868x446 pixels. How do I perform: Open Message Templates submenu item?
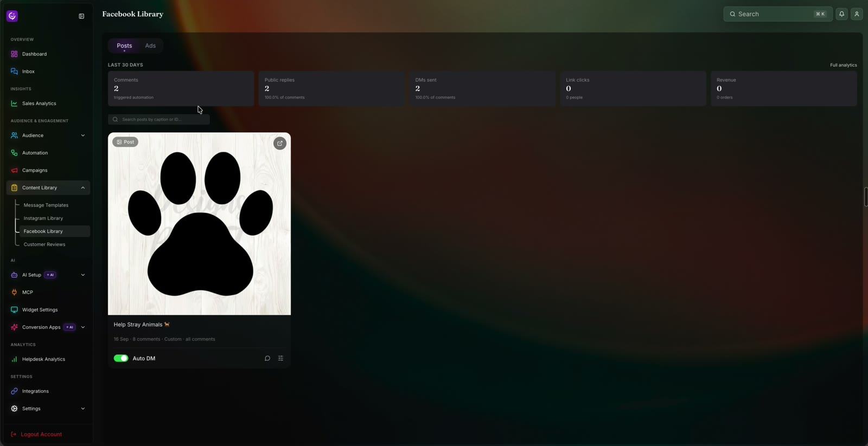[46, 205]
